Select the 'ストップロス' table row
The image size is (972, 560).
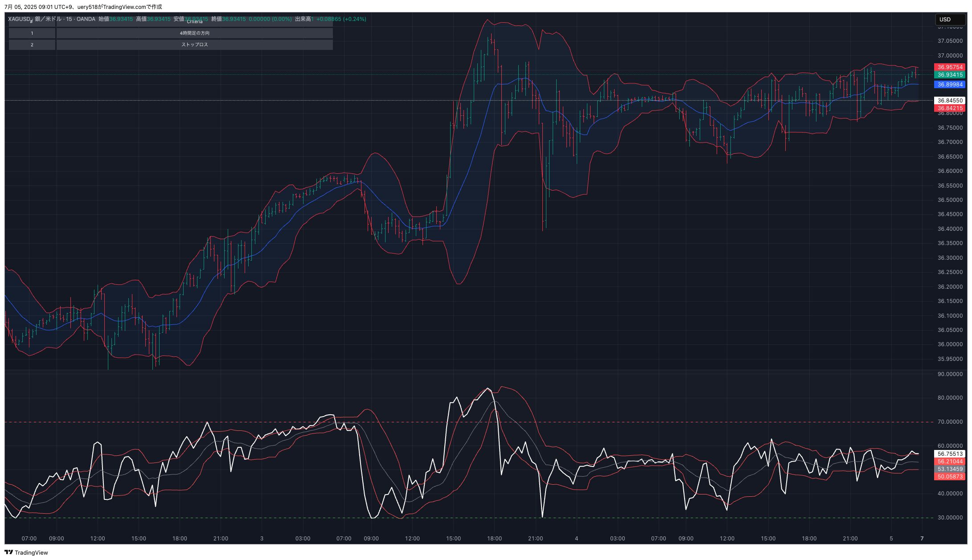(194, 45)
